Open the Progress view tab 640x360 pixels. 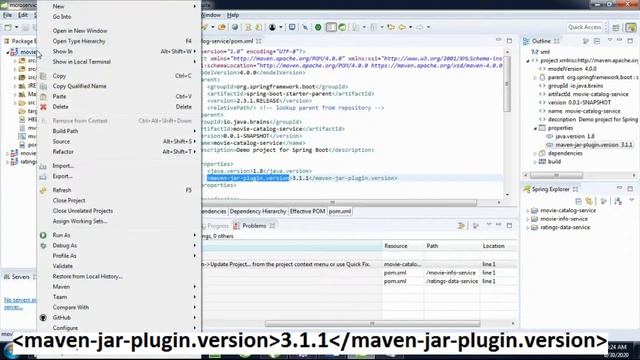click(x=218, y=226)
